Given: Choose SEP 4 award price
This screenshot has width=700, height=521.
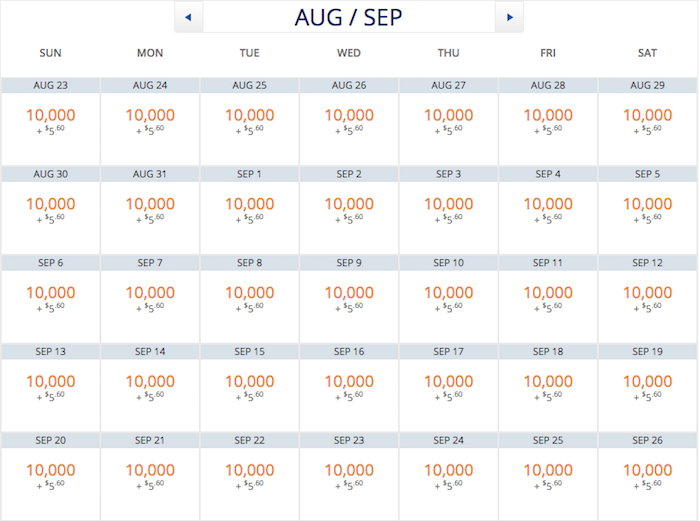Looking at the screenshot, I should [548, 210].
